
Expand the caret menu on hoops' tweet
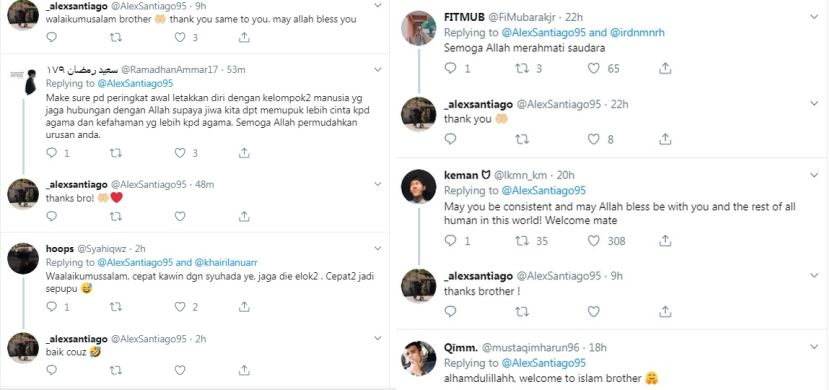(377, 248)
